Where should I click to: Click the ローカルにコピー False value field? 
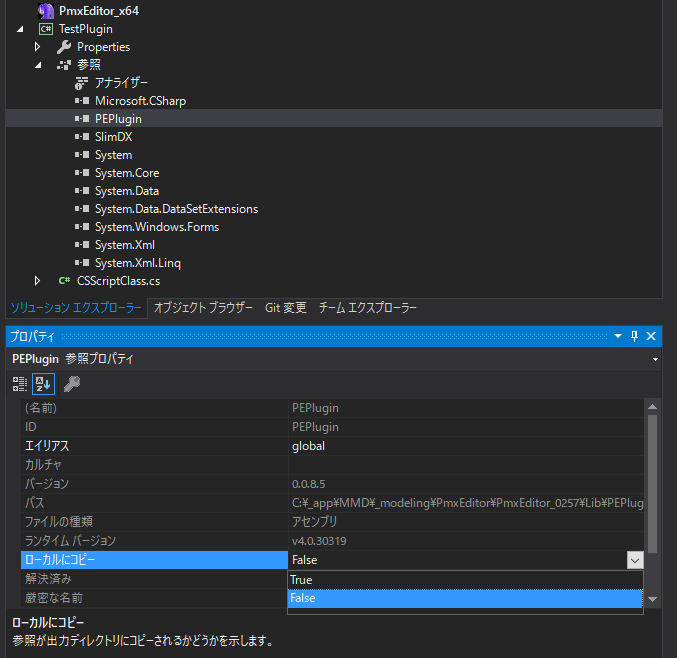[457, 560]
